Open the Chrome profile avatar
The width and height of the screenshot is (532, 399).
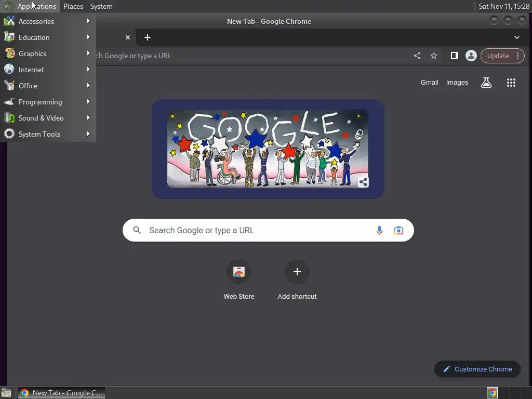471,56
